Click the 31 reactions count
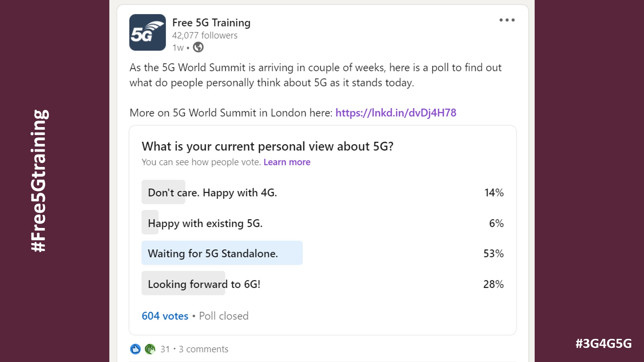Viewport: 644px width, 362px height. tap(165, 349)
